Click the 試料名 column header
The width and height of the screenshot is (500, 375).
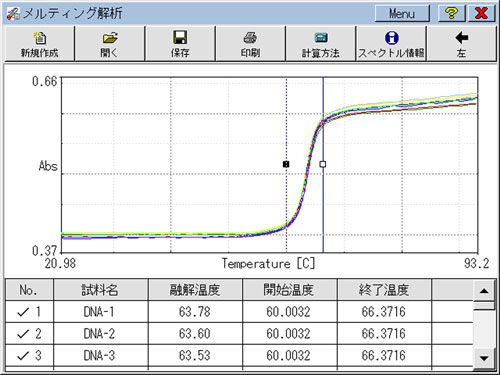coord(101,290)
